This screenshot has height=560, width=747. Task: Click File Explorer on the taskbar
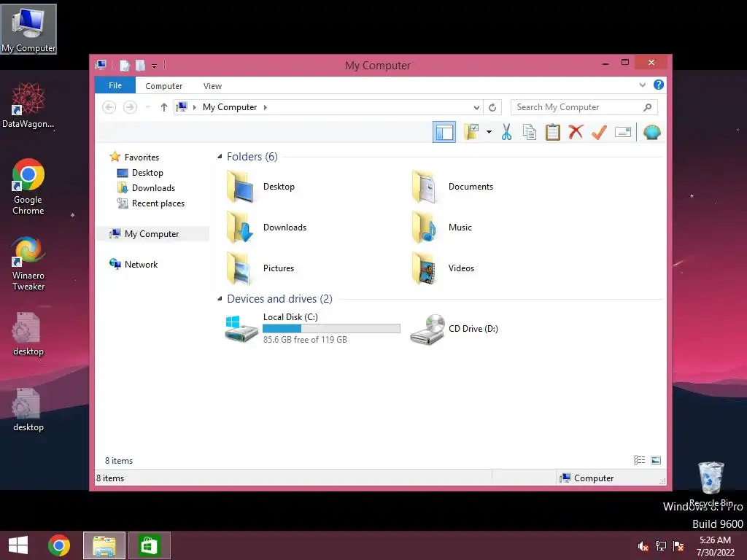104,545
